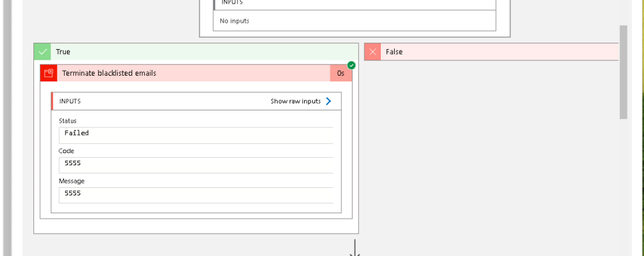Click the 0s duration label

pyautogui.click(x=341, y=73)
